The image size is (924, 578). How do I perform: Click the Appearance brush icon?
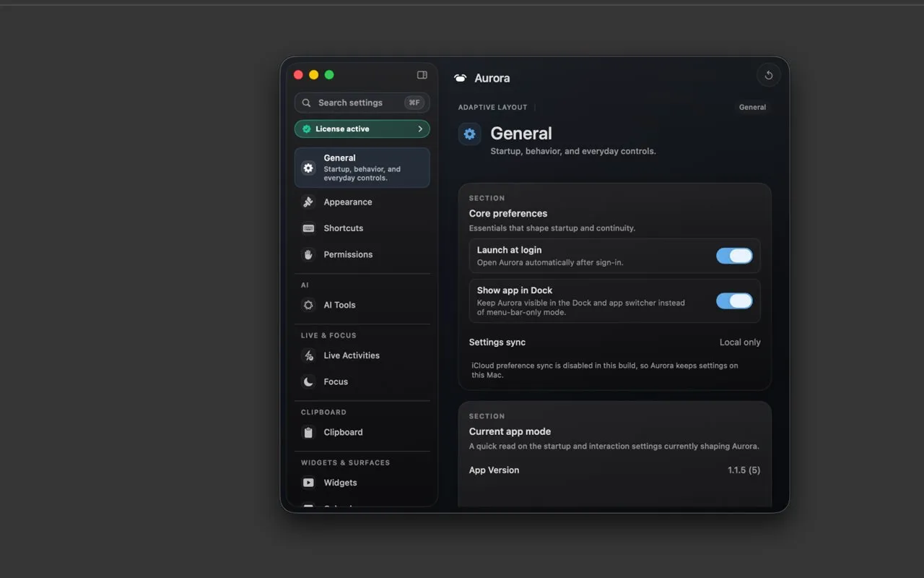308,202
